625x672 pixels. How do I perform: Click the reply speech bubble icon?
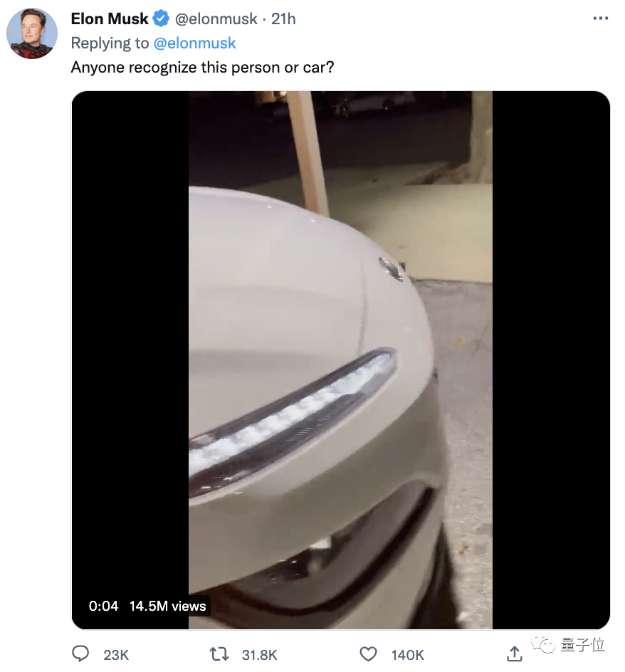point(80,654)
